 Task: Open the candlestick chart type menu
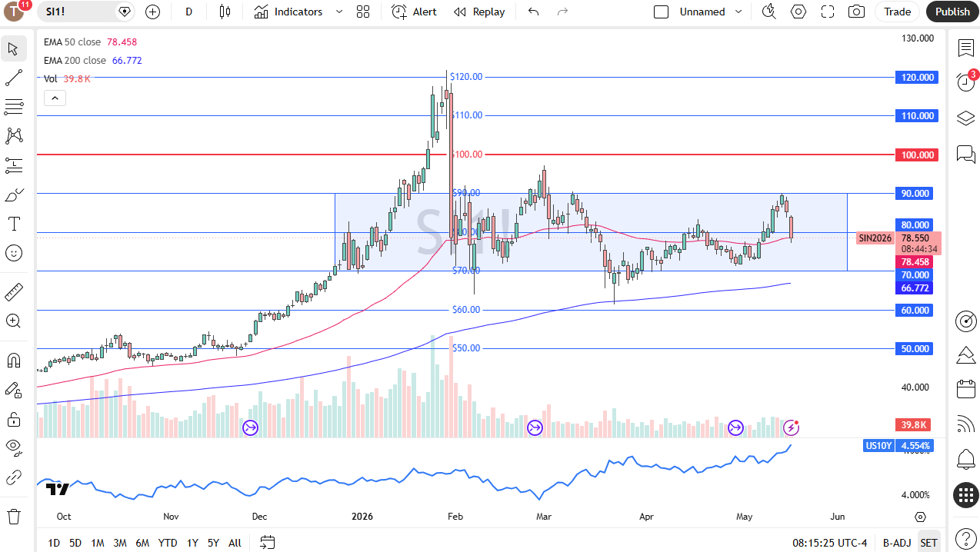coord(225,12)
